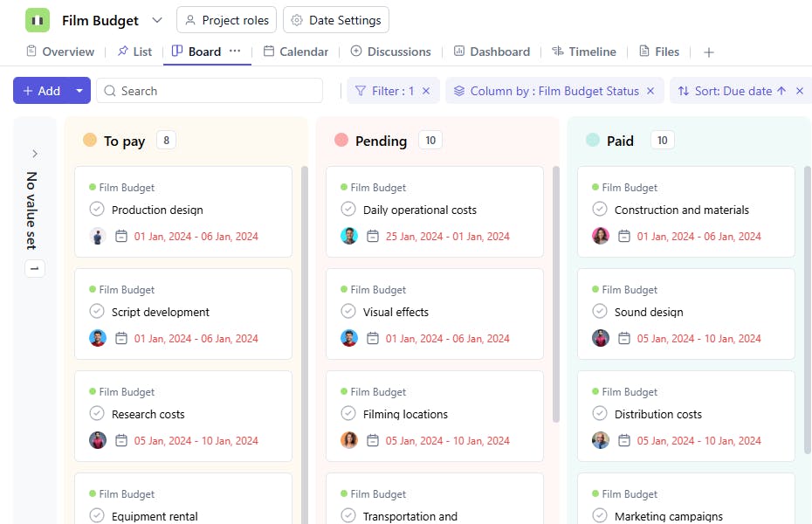The width and height of the screenshot is (812, 524).
Task: Click assignee avatar on Research costs card
Action: pos(98,440)
